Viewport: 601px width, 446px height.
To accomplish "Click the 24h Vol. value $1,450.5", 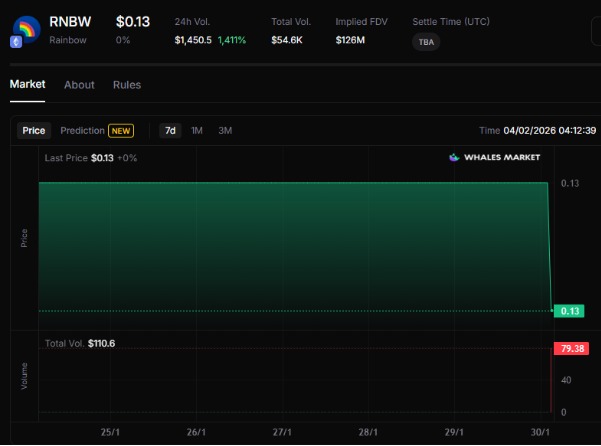I will point(193,40).
